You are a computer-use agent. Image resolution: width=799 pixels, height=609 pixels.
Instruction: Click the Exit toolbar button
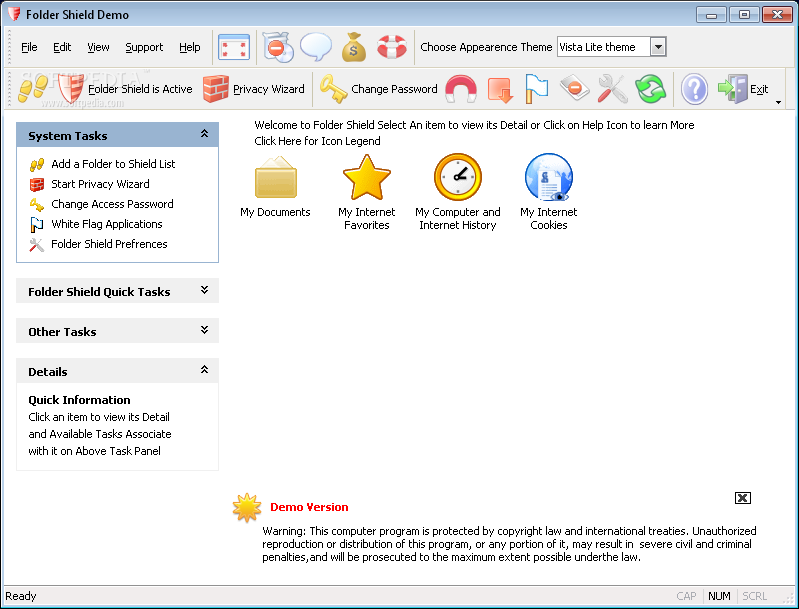point(743,89)
